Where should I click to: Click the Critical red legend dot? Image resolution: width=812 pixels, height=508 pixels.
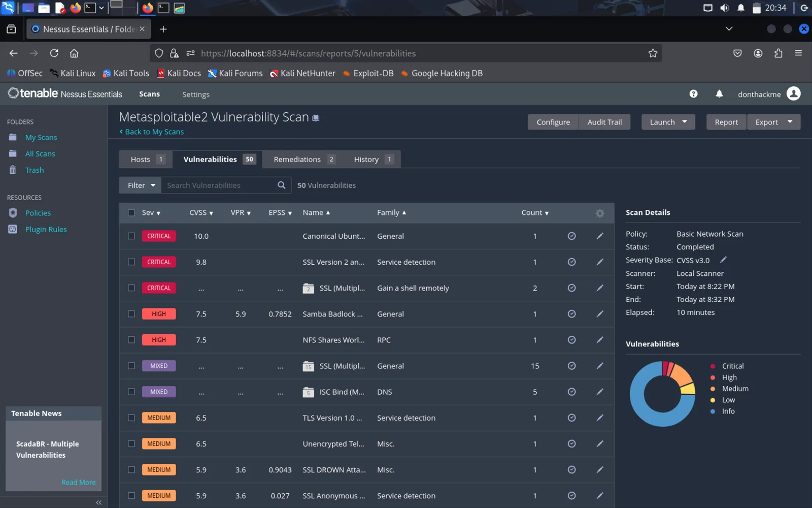pyautogui.click(x=713, y=366)
